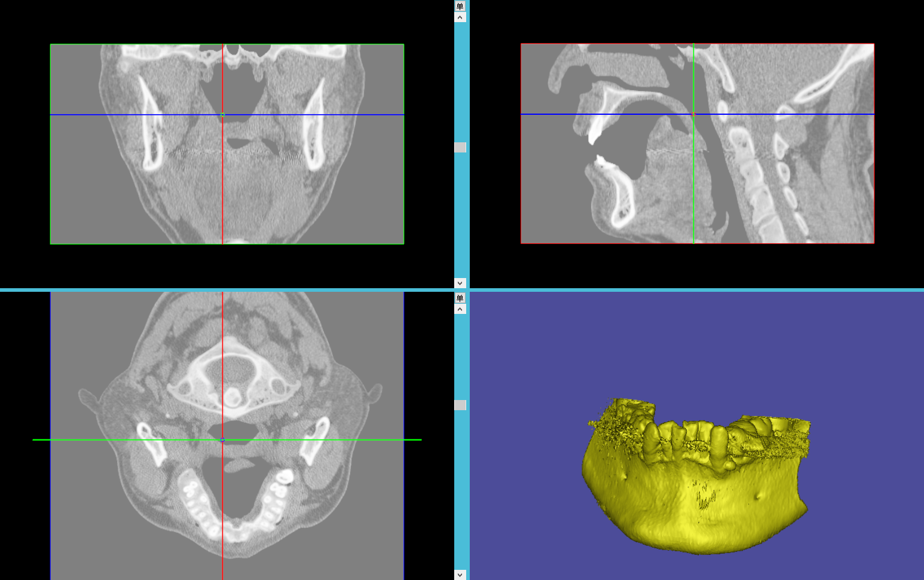The image size is (924, 580).
Task: Click the up arrow of the axial view scrollbar
Action: [x=460, y=309]
